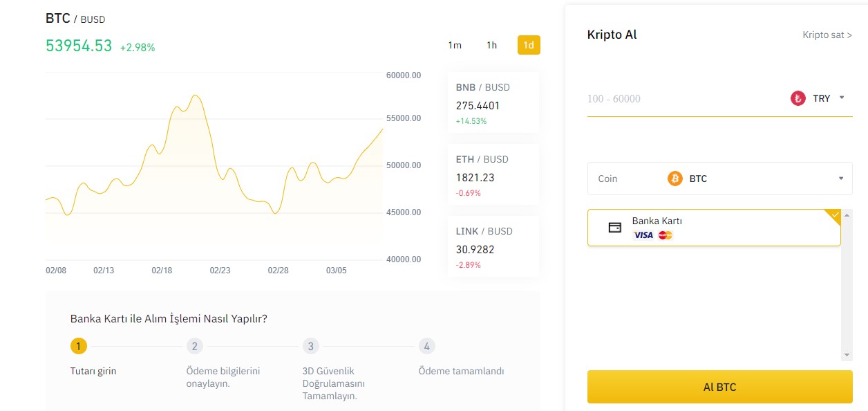Switch to the 1h chart tab
This screenshot has width=868, height=411.
pos(491,44)
